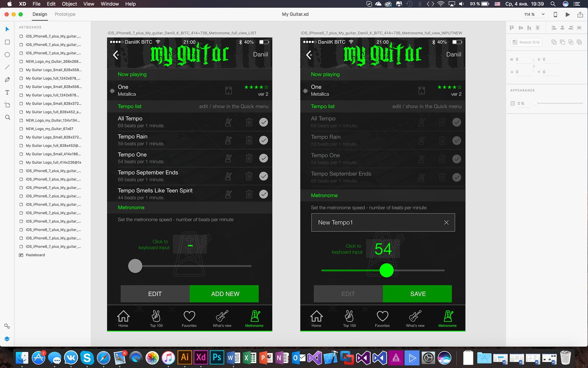Toggle checkmark for Tempo Smells Like Teen Spirit
The width and height of the screenshot is (588, 368).
click(x=263, y=194)
